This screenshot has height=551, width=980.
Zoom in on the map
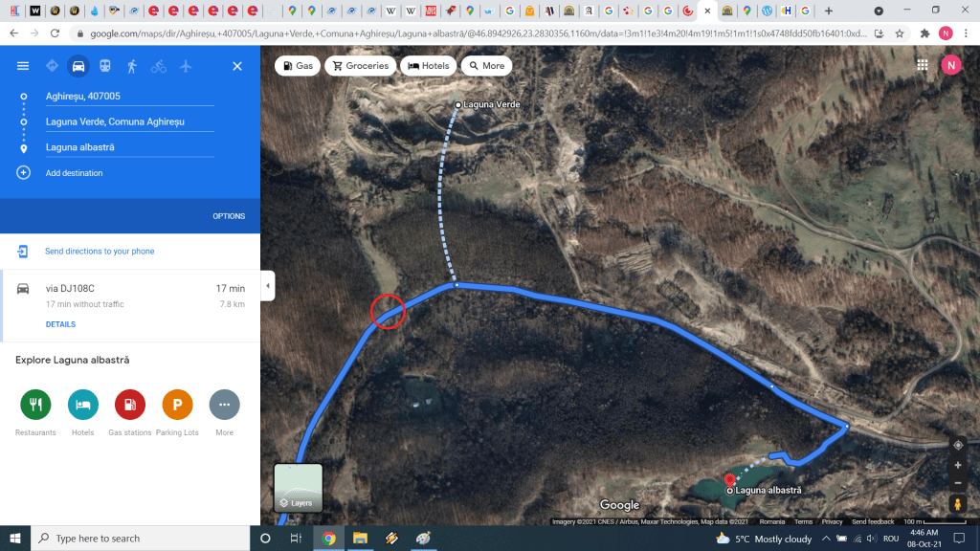[957, 466]
